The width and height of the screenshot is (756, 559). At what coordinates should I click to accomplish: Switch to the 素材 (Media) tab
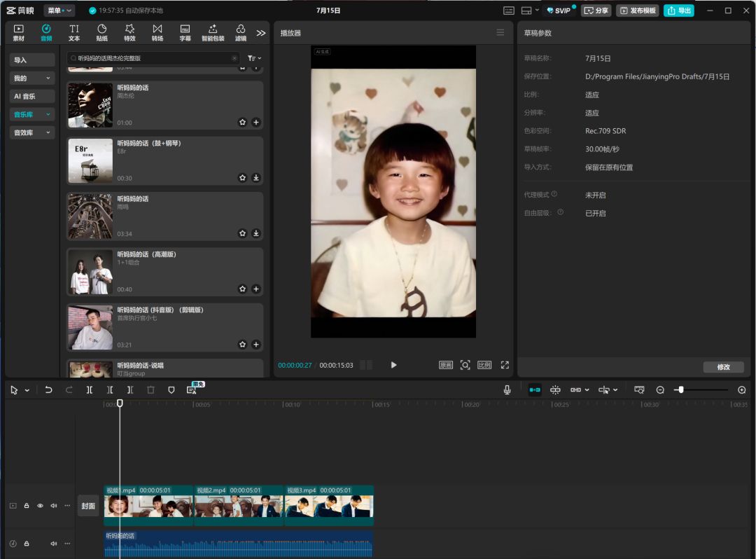coord(17,32)
